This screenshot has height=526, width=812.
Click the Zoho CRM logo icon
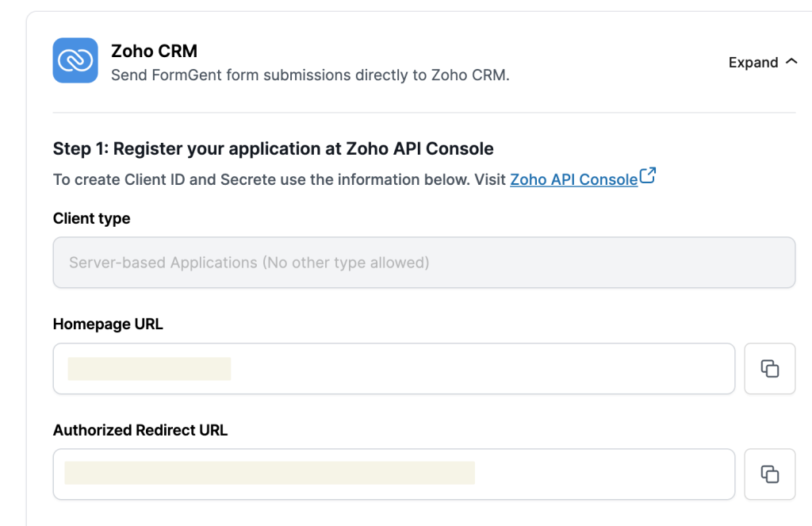click(75, 60)
